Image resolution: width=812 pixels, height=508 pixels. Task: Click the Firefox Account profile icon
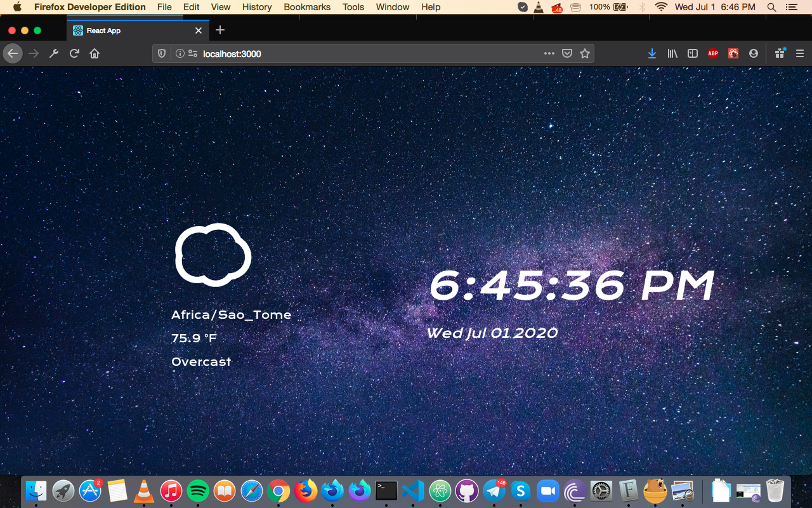click(x=753, y=53)
